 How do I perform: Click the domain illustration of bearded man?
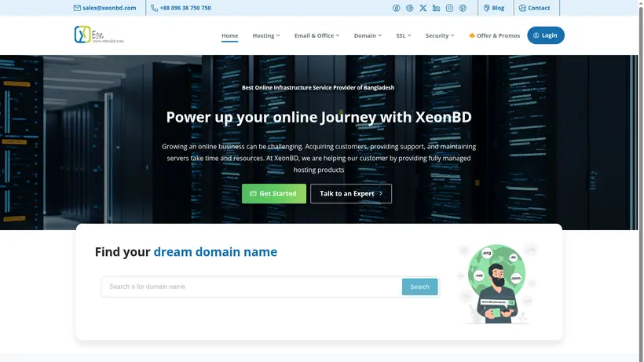497,284
